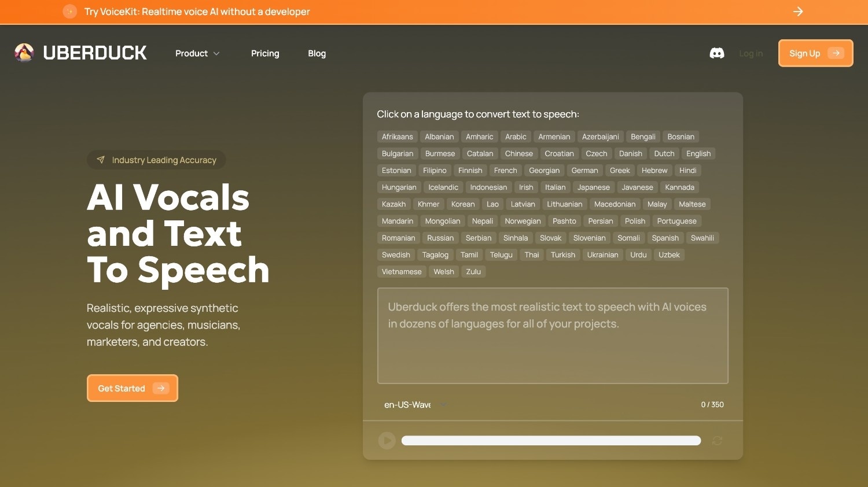Select the Russian language tag
Viewport: 868px width, 487px height.
440,238
